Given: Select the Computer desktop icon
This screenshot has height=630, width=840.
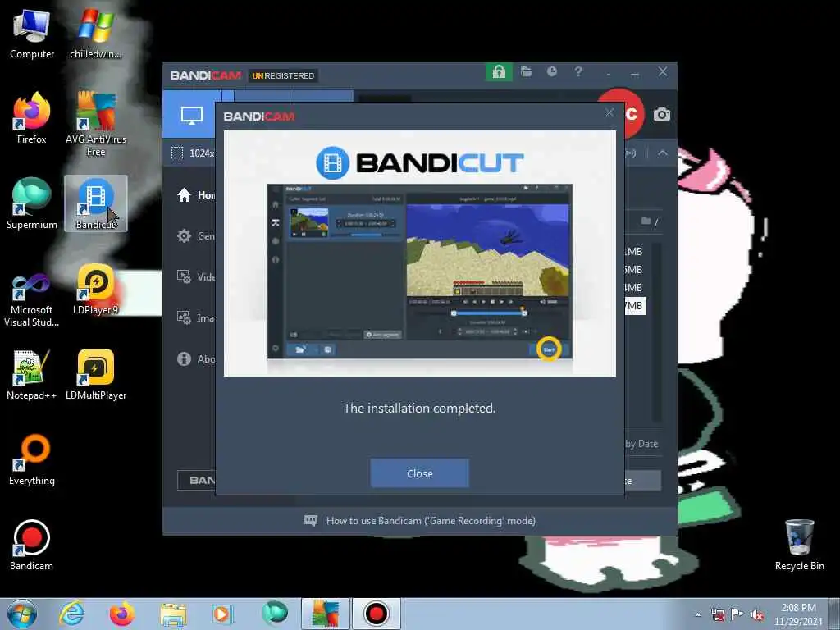Looking at the screenshot, I should pos(32,33).
